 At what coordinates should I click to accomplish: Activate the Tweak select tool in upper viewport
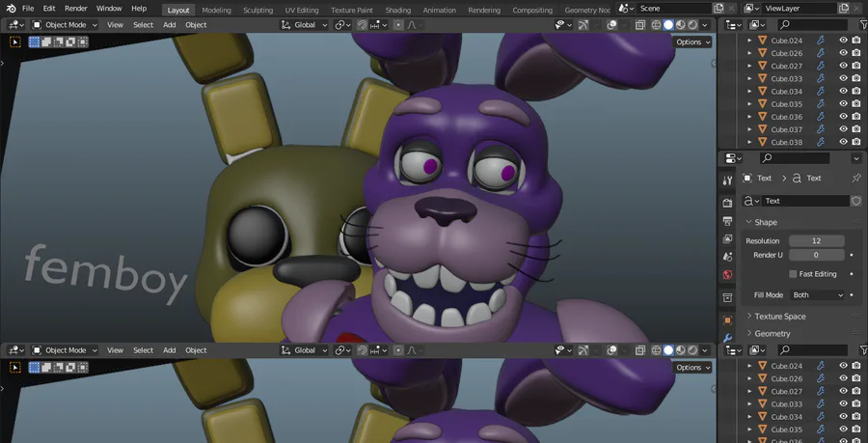14,42
